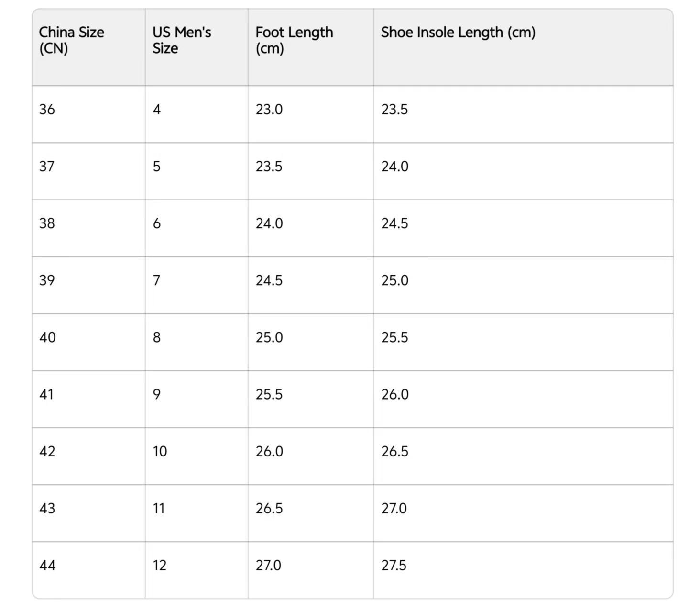Click insole length 27.5 in the size 44 row
This screenshot has width=700, height=612.
[394, 565]
